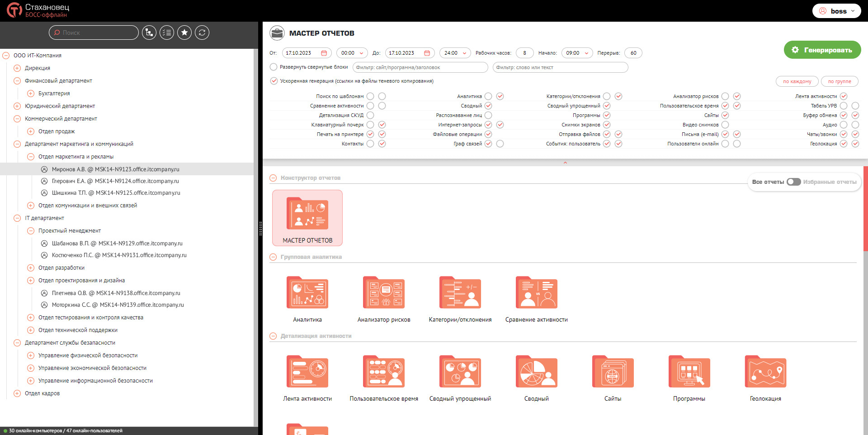This screenshot has width=868, height=435.
Task: Toggle Ускоренная генерация checkbox
Action: click(274, 81)
